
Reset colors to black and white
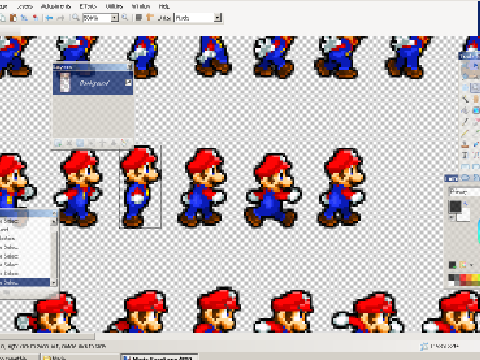pos(451,218)
